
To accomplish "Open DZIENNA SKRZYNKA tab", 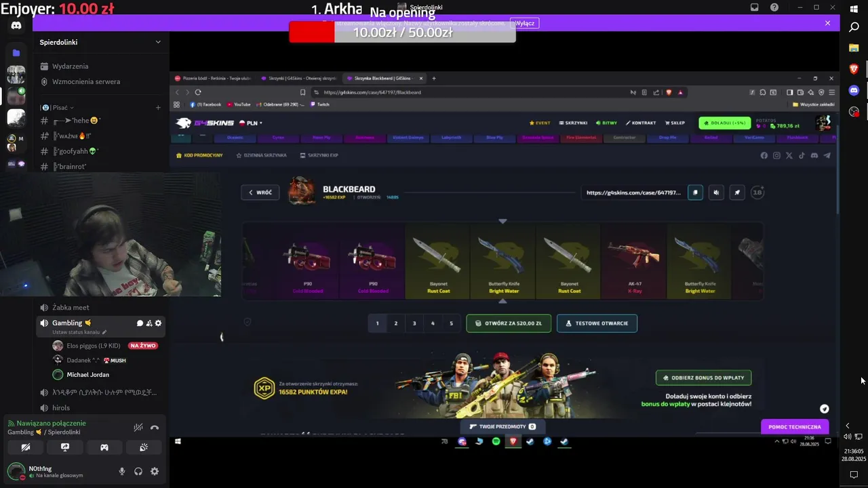I will coord(261,155).
